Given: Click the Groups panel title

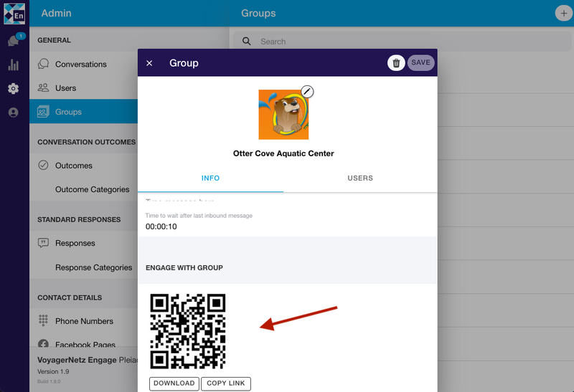Looking at the screenshot, I should point(258,13).
